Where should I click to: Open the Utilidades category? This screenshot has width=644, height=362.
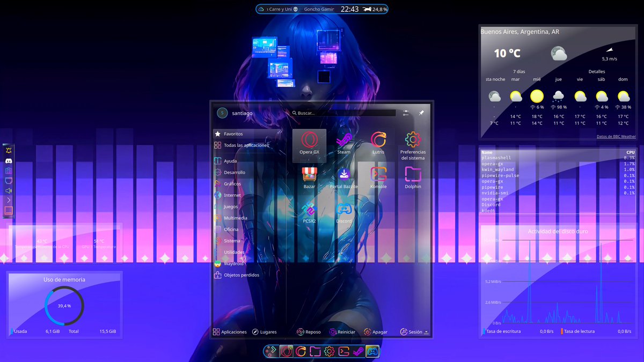pyautogui.click(x=248, y=252)
